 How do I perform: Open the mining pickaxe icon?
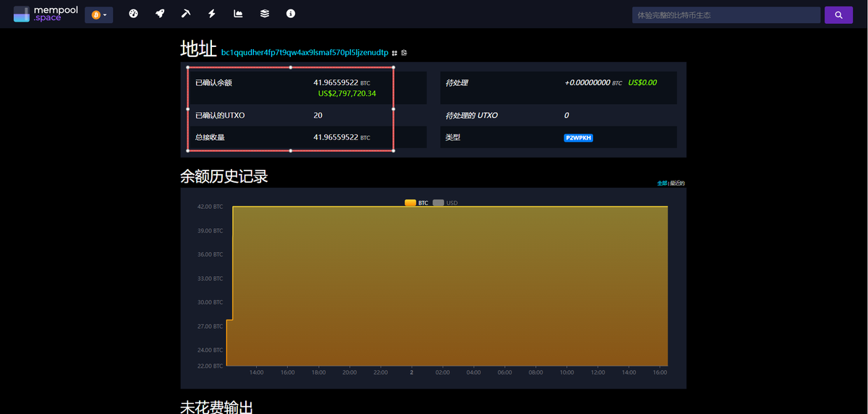coord(186,14)
